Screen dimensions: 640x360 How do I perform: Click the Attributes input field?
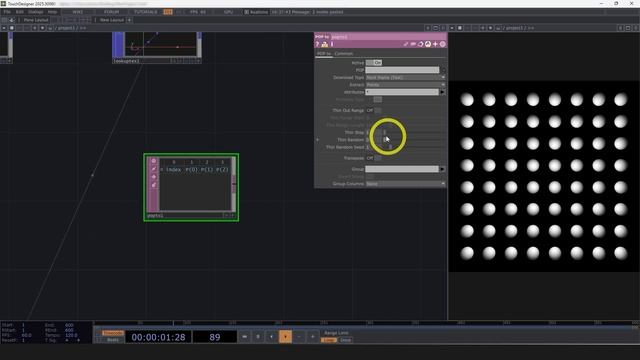(x=402, y=92)
